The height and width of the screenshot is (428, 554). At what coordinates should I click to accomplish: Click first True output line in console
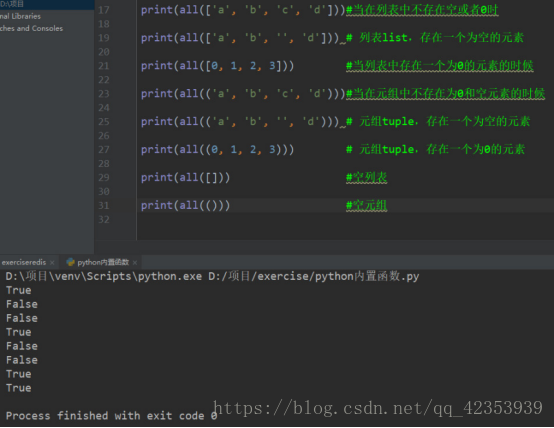coord(19,290)
